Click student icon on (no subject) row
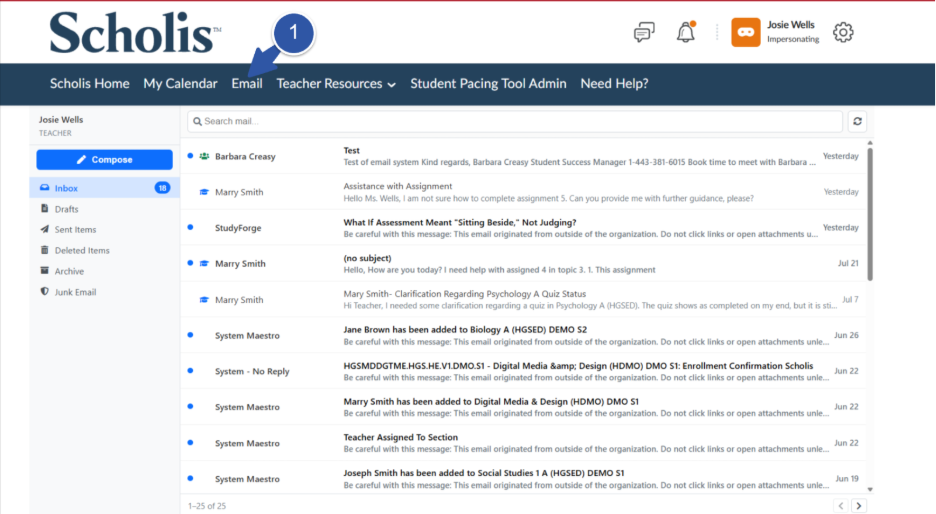The height and width of the screenshot is (514, 936). pos(204,263)
